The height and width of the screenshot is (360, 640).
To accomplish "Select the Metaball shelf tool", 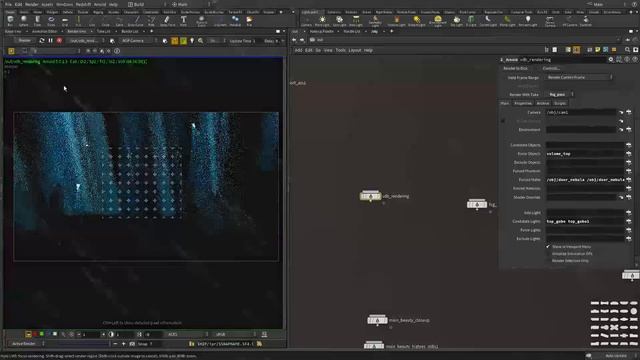I will pyautogui.click(x=235, y=21).
